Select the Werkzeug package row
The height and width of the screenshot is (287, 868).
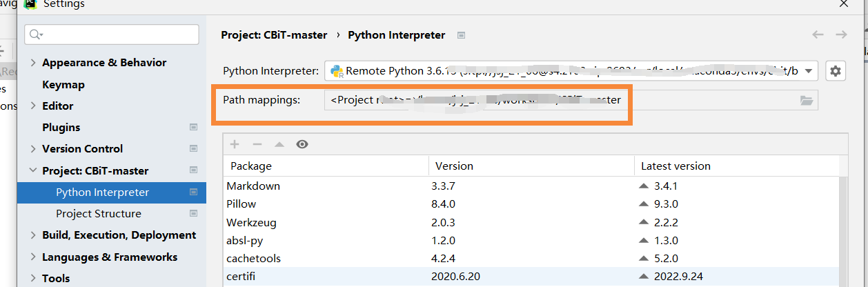coord(531,222)
